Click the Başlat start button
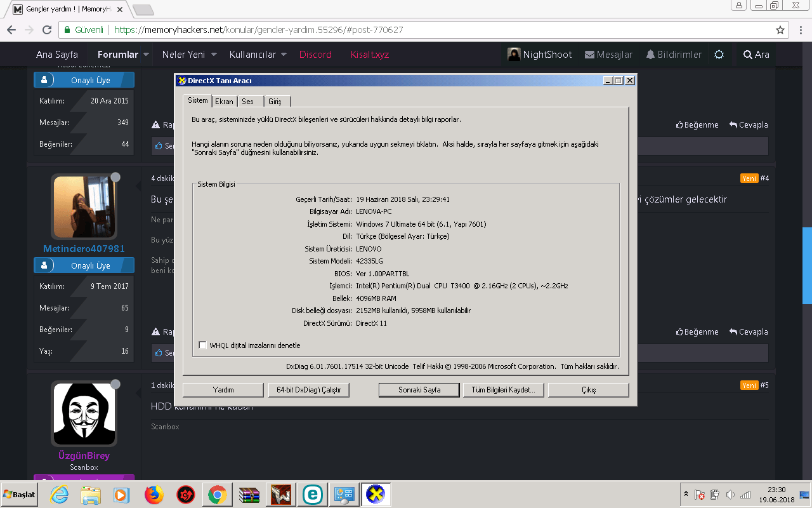 coord(19,494)
